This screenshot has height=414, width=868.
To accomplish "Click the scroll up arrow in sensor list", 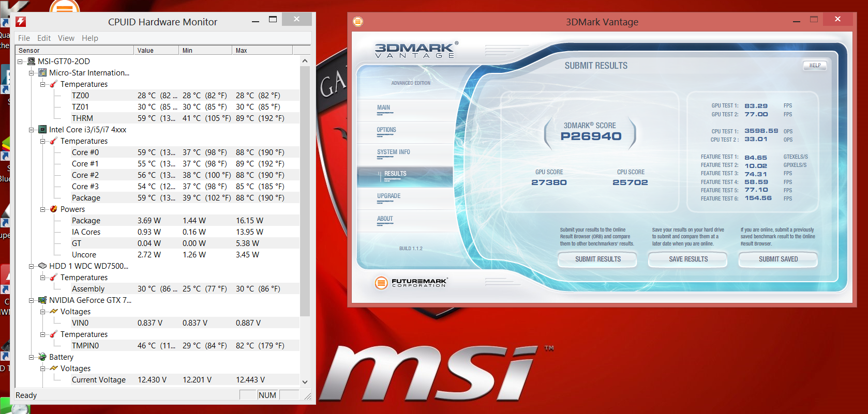I will click(x=305, y=61).
